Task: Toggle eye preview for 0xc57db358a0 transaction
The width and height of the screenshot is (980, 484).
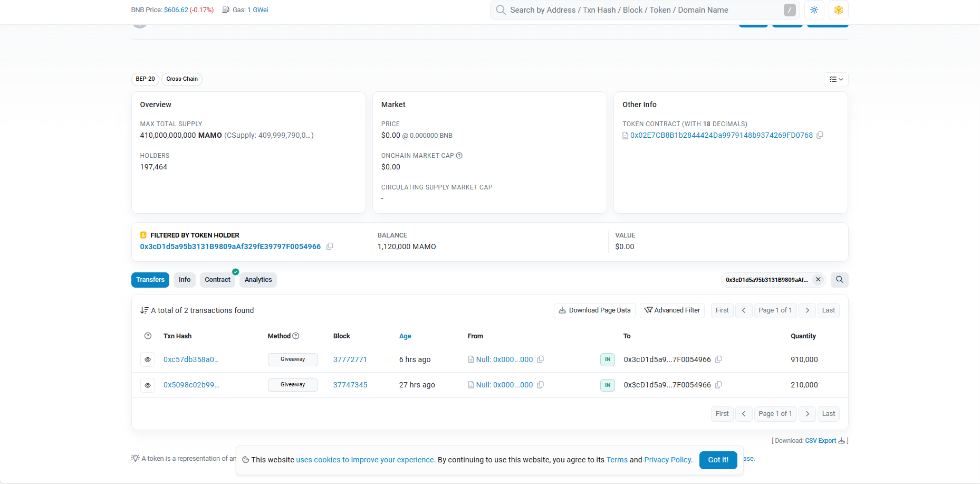Action: coord(148,360)
